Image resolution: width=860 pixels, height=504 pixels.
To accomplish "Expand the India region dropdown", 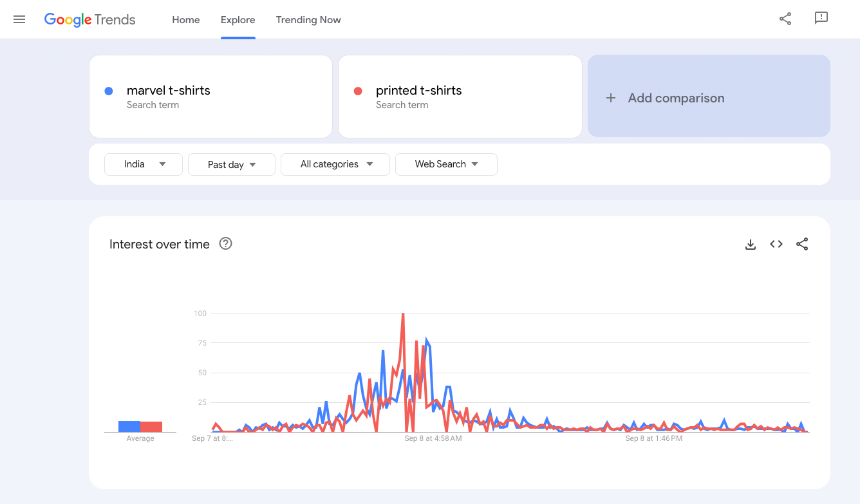I will [x=144, y=164].
